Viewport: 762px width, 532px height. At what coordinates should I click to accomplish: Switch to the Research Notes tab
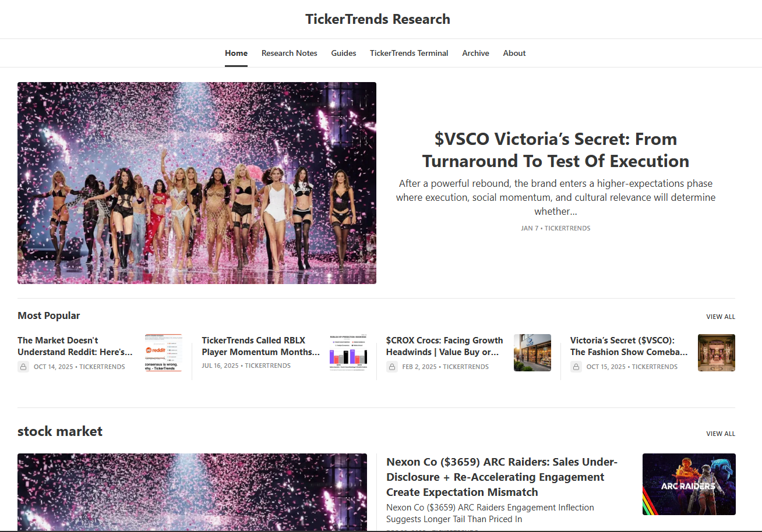(x=289, y=53)
